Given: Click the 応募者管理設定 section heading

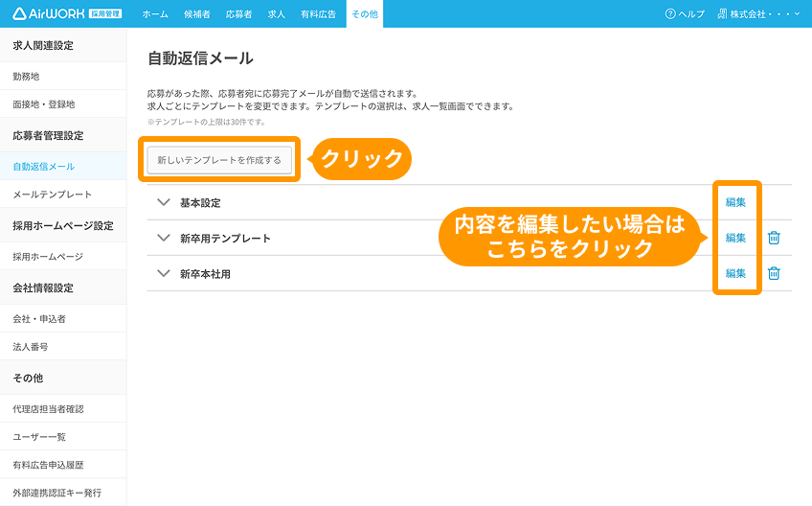Looking at the screenshot, I should [48, 136].
